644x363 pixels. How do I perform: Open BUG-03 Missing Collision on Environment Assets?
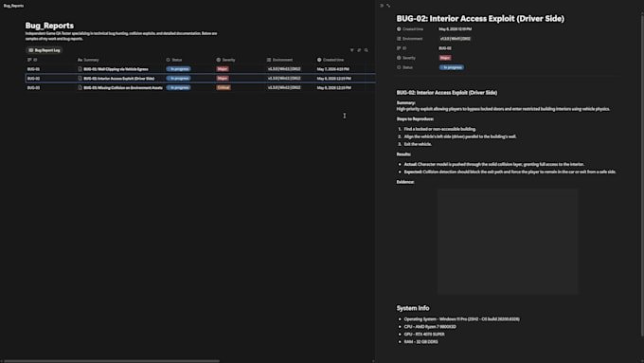click(x=123, y=87)
